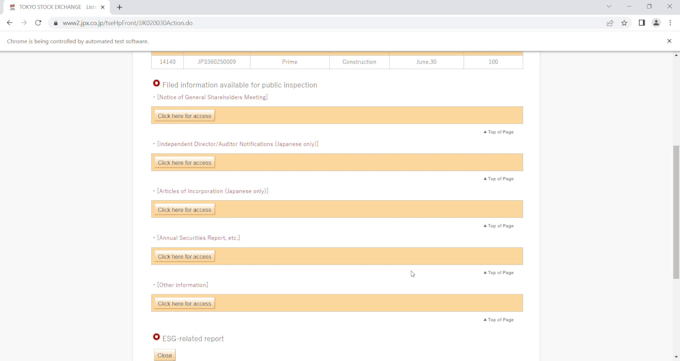This screenshot has width=680, height=361.
Task: Access Independent Director/Auditor Notifications
Action: [x=184, y=163]
